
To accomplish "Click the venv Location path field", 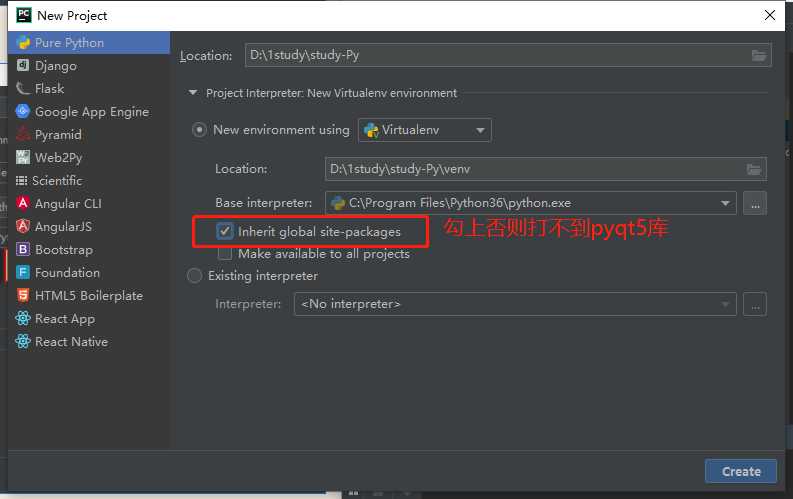I will [x=546, y=169].
